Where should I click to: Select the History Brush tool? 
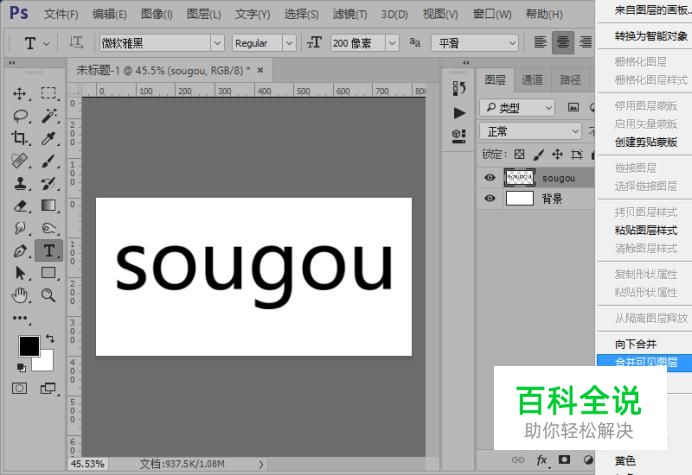[49, 183]
